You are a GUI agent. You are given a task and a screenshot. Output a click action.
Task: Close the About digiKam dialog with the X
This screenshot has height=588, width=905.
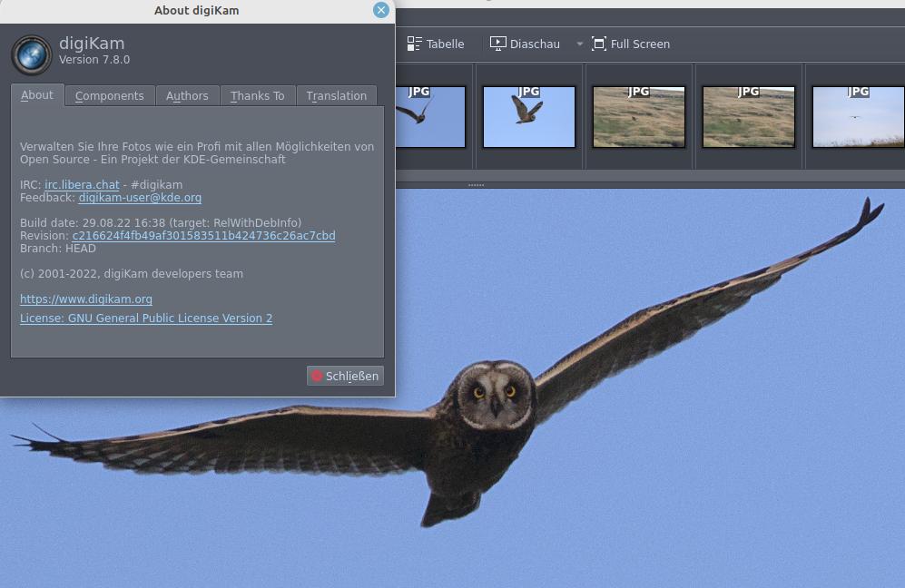point(381,10)
